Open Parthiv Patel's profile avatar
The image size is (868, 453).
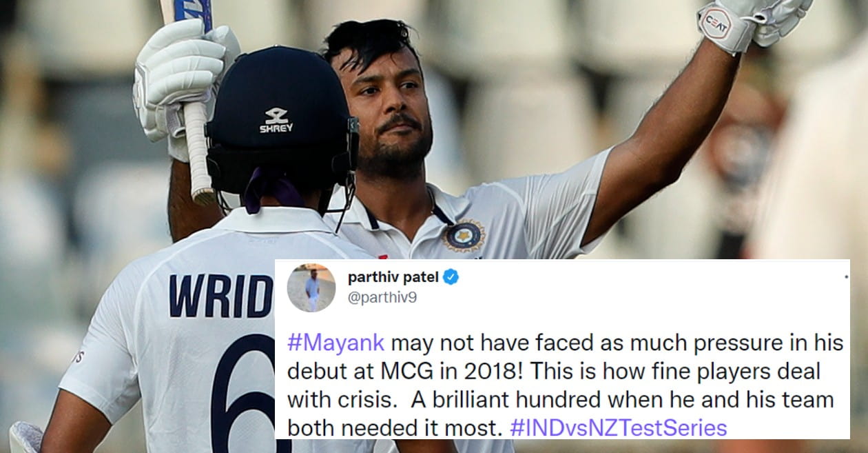[311, 288]
